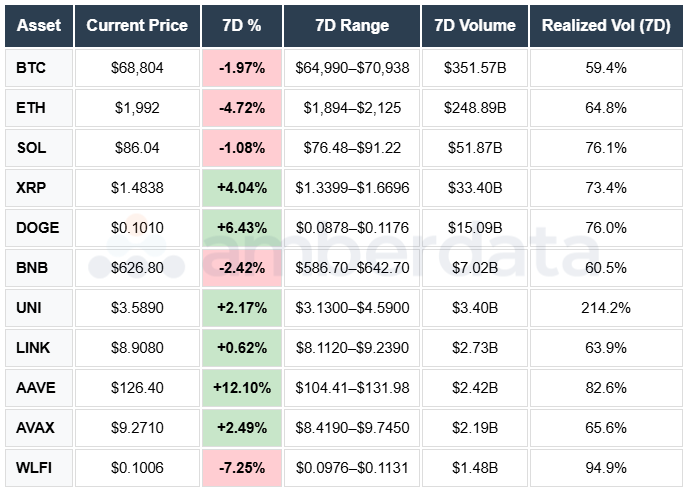Screen dimensions: 687x492
Task: Click the Current Price column header
Action: tap(137, 26)
